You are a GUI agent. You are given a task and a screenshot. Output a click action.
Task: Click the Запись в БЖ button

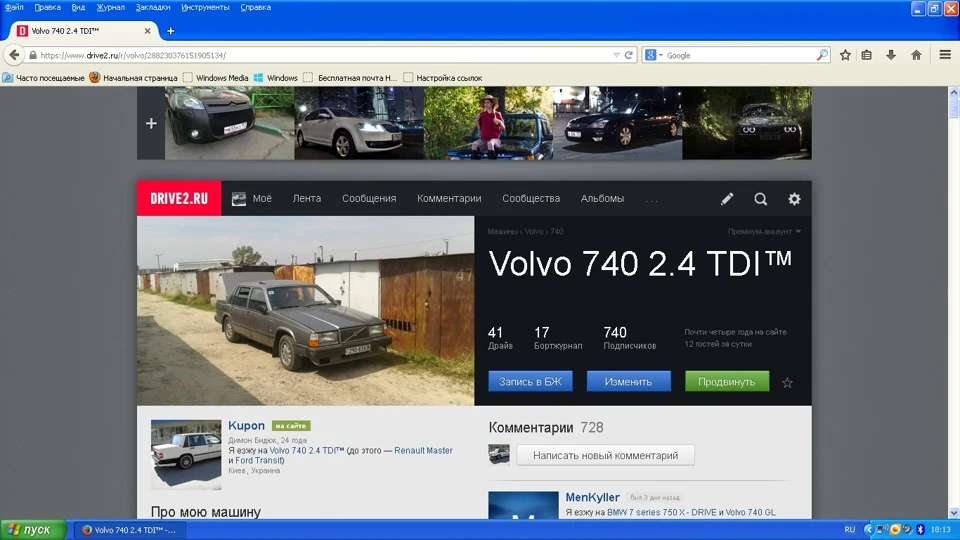(530, 381)
